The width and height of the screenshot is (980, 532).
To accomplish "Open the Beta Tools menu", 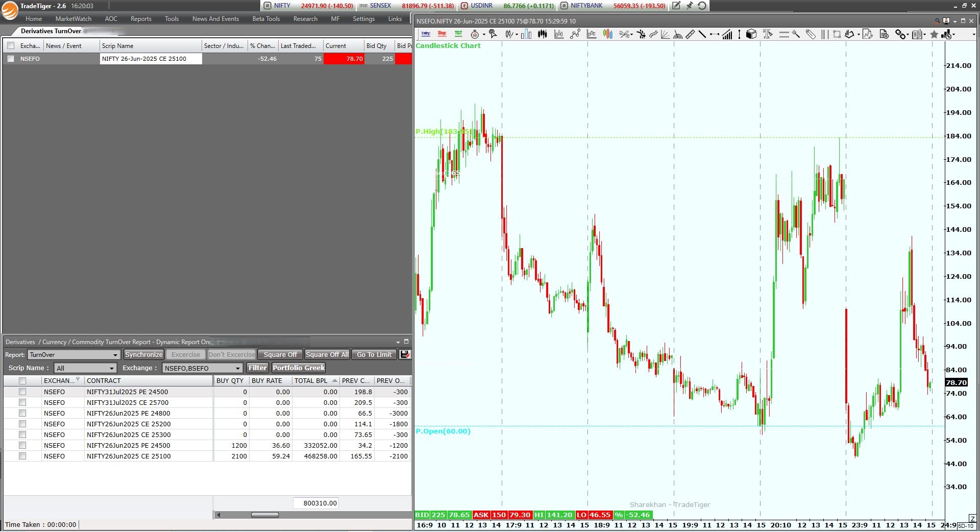I will coord(266,19).
